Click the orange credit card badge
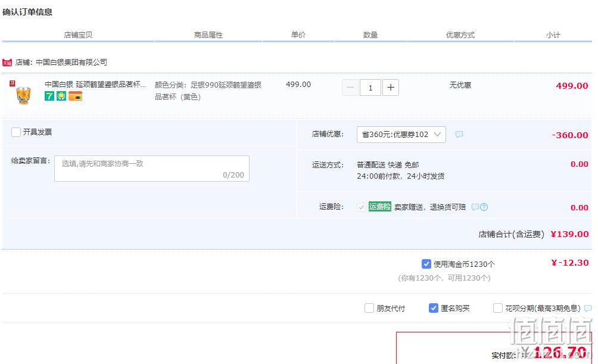Image resolution: width=598 pixels, height=364 pixels. point(76,96)
